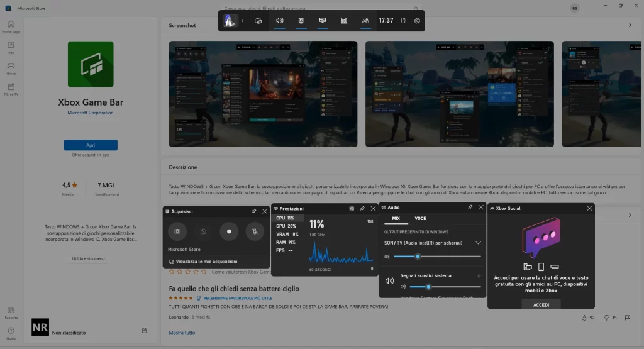Select the MIX tab in Audio
Image resolution: width=644 pixels, height=349 pixels.
396,218
